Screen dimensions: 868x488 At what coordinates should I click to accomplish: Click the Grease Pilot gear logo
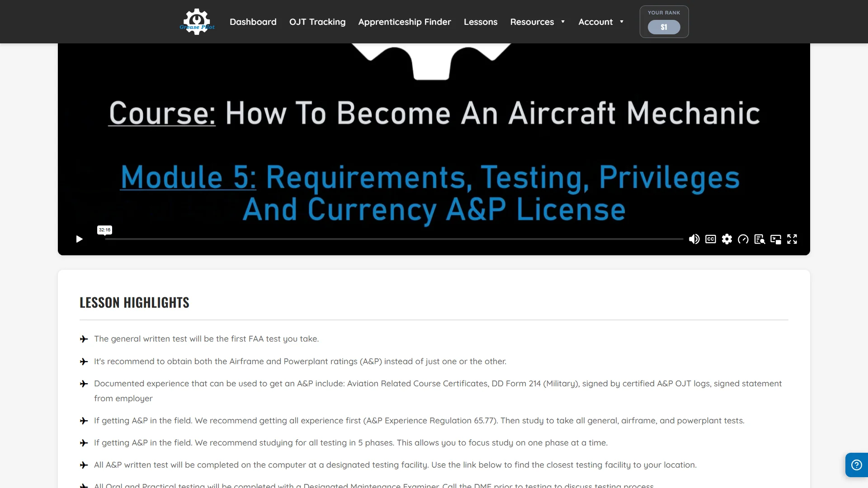[197, 21]
